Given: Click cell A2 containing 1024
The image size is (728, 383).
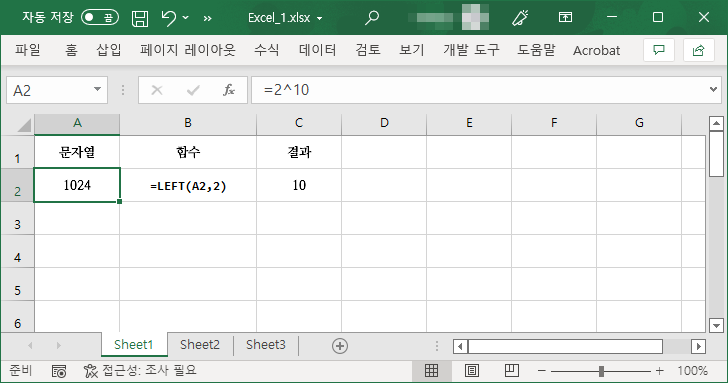Looking at the screenshot, I should pyautogui.click(x=77, y=185).
